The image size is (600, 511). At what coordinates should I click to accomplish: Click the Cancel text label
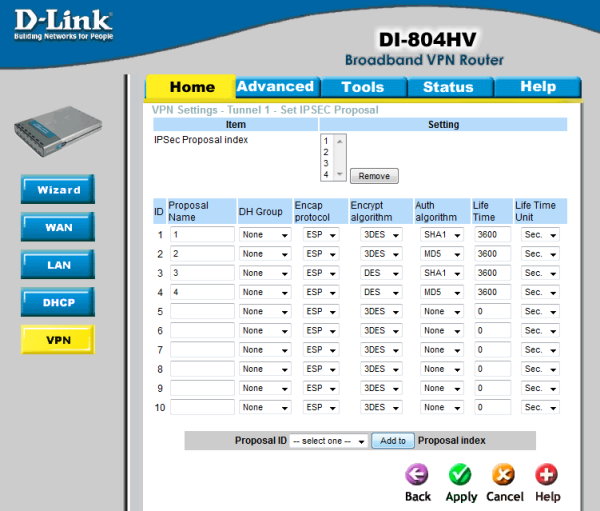tap(505, 496)
